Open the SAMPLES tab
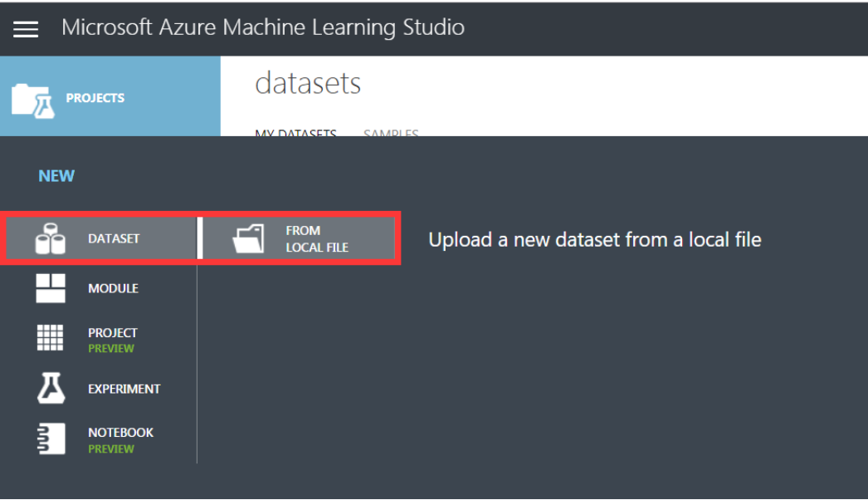 tap(391, 133)
